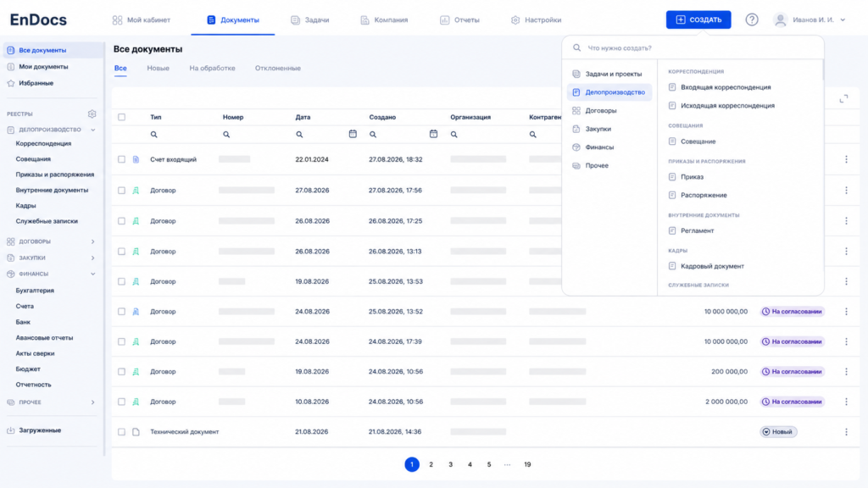This screenshot has width=868, height=488.
Task: Switch to the Новые tab
Action: pyautogui.click(x=159, y=68)
